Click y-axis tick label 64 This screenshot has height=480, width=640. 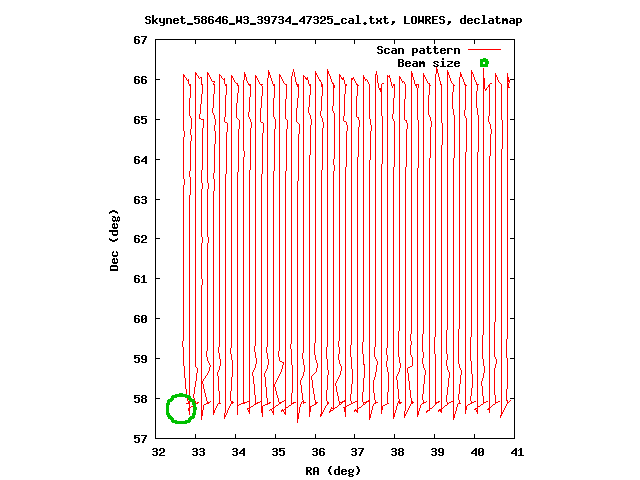[140, 160]
